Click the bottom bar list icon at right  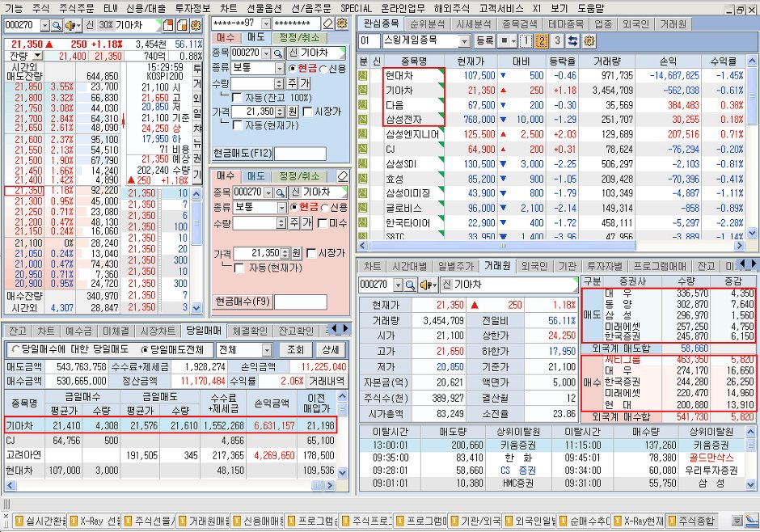point(737,521)
